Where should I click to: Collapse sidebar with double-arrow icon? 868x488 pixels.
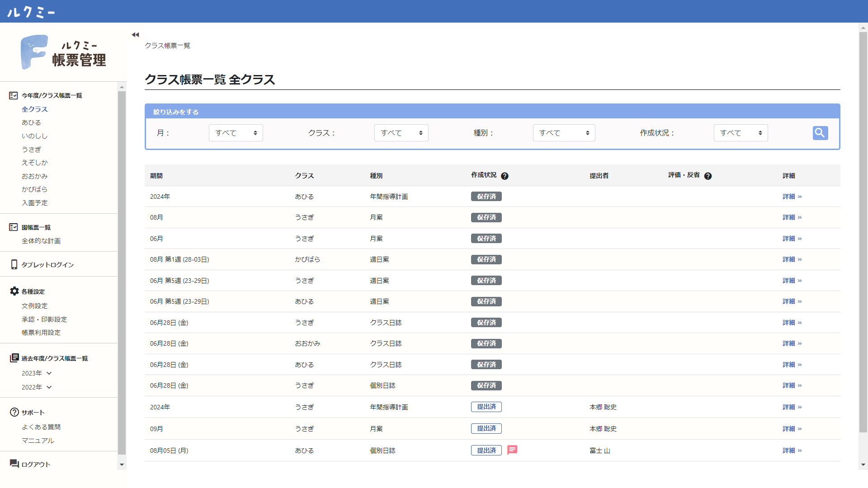pyautogui.click(x=135, y=35)
